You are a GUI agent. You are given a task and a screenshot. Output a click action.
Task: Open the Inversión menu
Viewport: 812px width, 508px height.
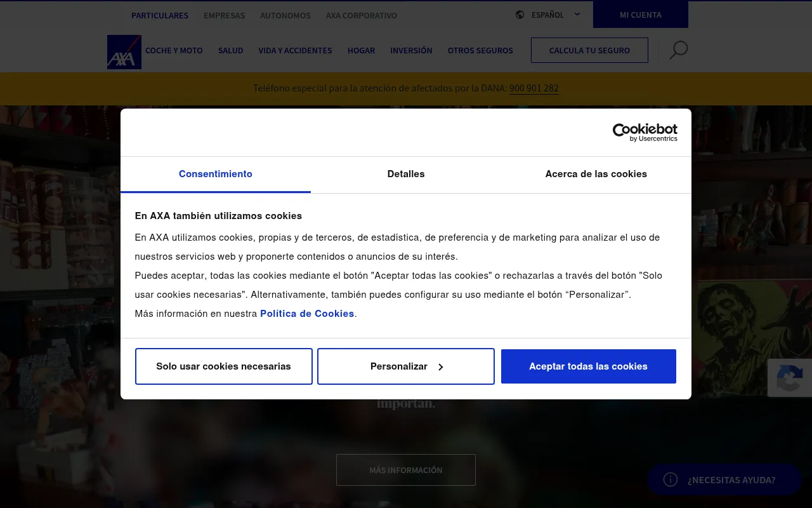[x=411, y=50]
